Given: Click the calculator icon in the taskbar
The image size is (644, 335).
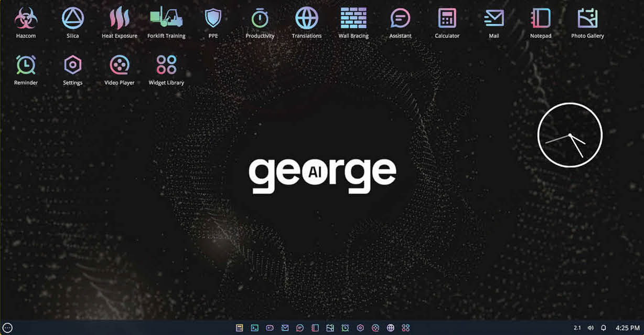Looking at the screenshot, I should coord(239,328).
